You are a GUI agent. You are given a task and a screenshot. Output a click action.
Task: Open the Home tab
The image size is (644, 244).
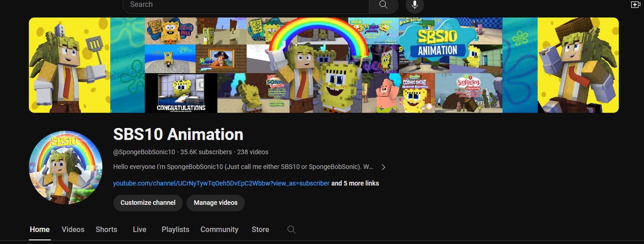click(40, 229)
